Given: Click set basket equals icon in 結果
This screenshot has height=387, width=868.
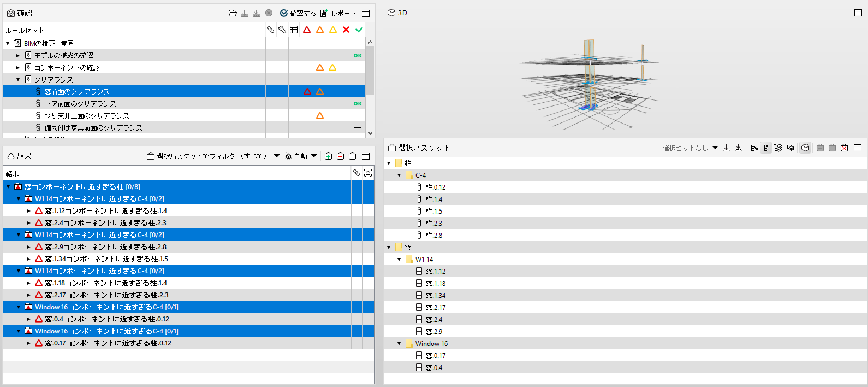Looking at the screenshot, I should click(x=352, y=156).
